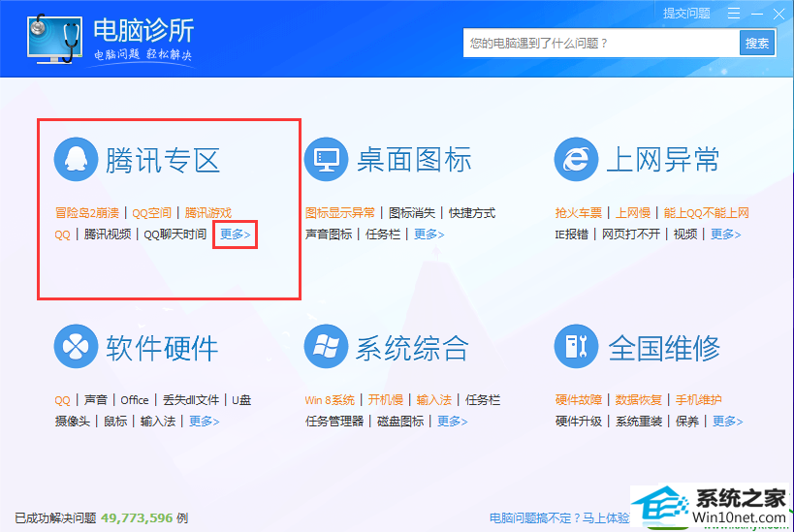Minimize the 电脑诊所 window
The height and width of the screenshot is (532, 794).
tap(757, 15)
